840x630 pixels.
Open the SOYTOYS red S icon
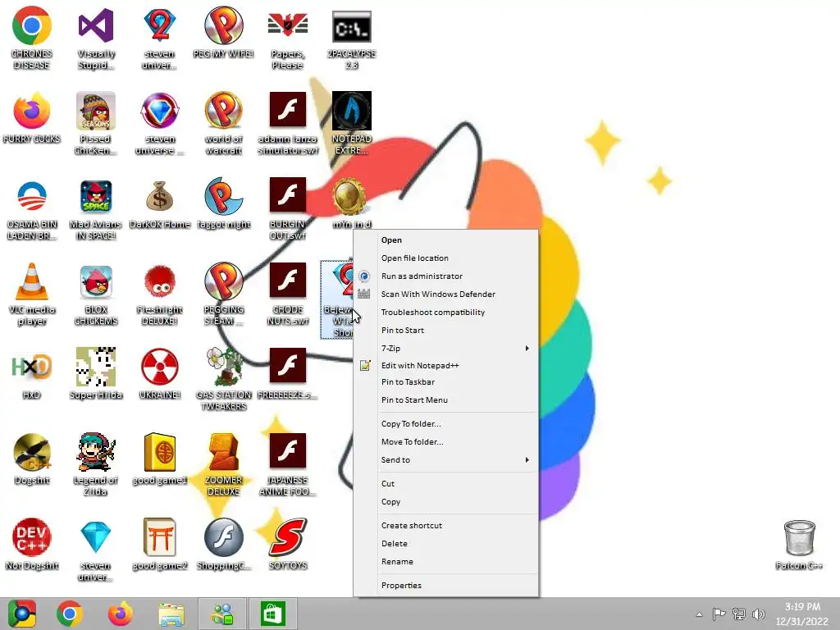[x=288, y=536]
